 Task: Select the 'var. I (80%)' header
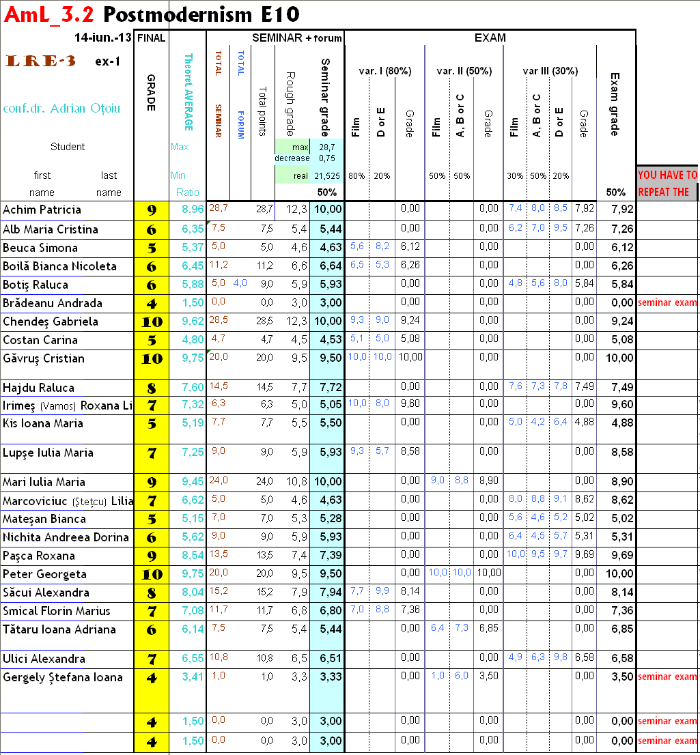pyautogui.click(x=385, y=71)
